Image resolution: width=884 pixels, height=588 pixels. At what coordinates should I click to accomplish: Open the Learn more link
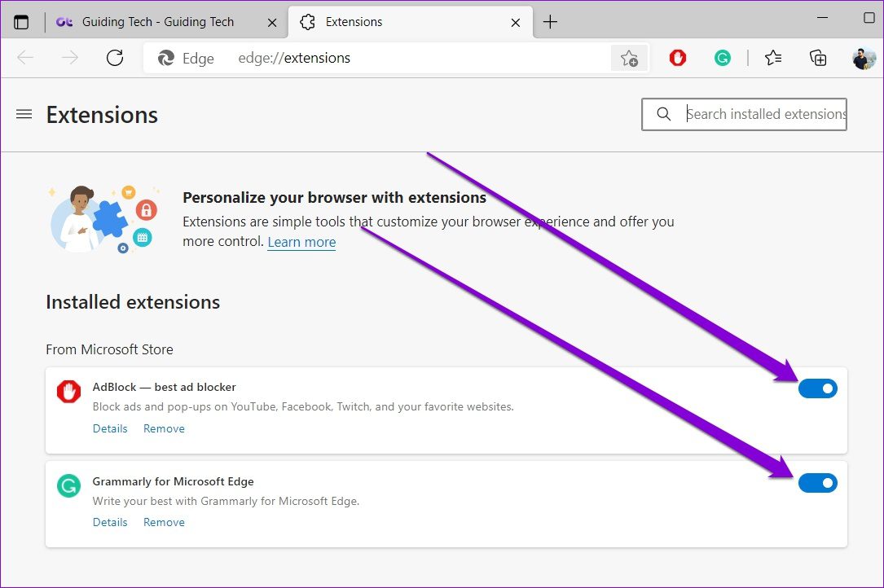click(x=301, y=242)
